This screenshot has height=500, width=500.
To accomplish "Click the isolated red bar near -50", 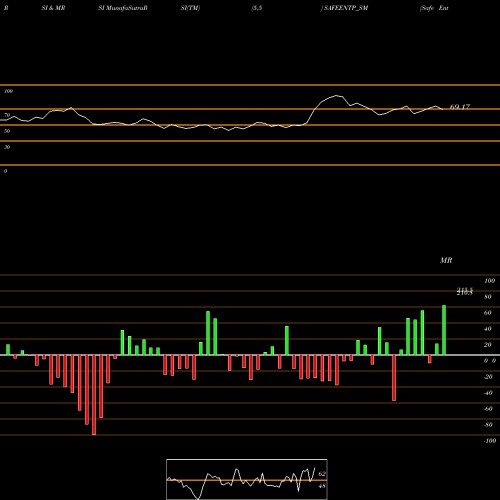I will tap(394, 378).
